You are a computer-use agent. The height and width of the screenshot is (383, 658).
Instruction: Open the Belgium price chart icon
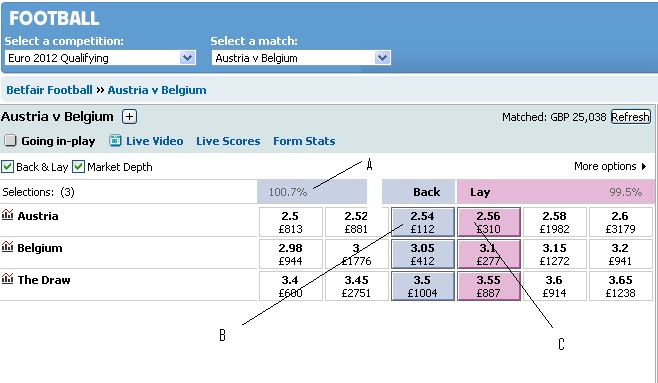pos(7,247)
